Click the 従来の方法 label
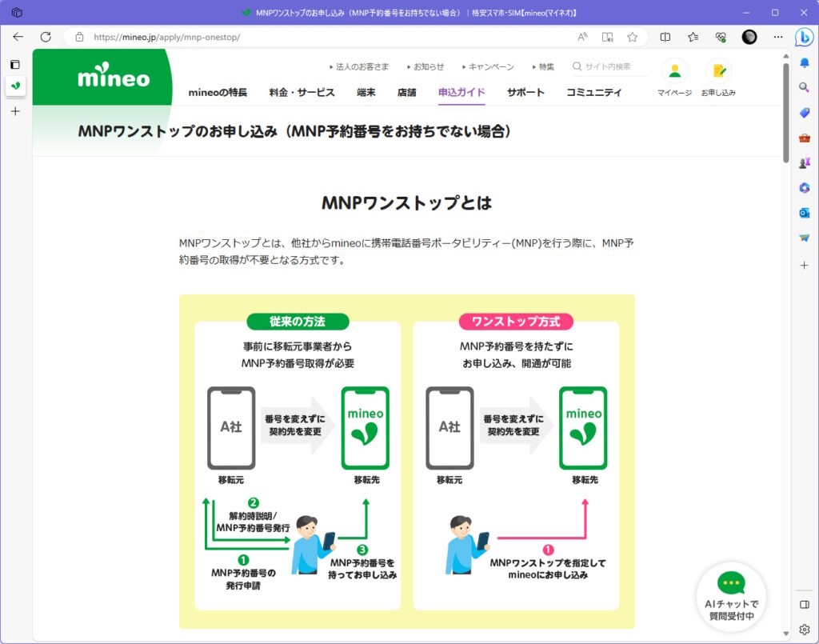 pos(298,322)
